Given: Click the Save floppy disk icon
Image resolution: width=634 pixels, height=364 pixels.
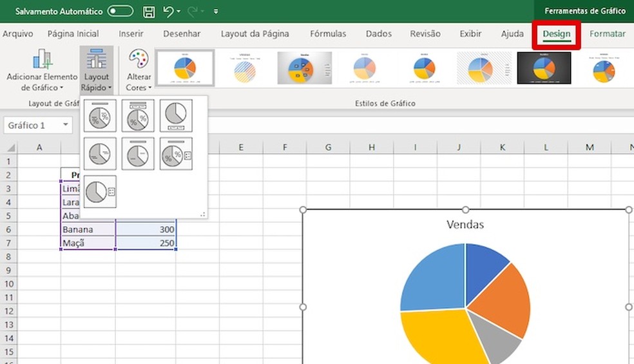Looking at the screenshot, I should [149, 11].
